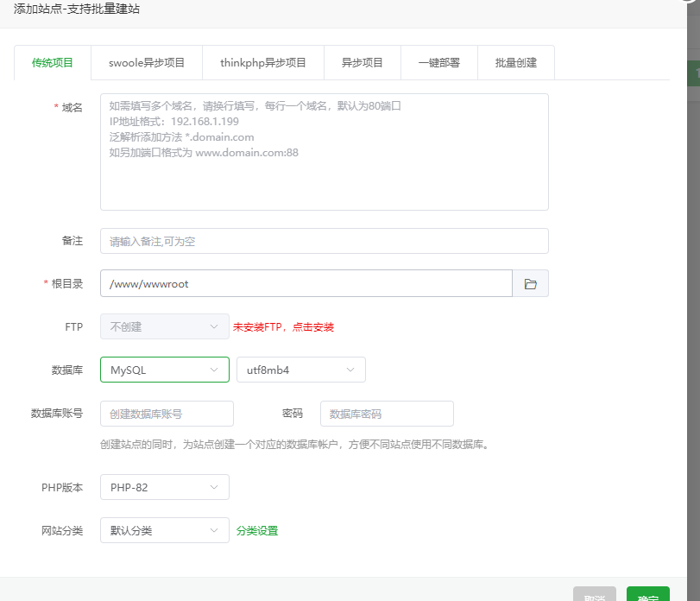Open the 分类设置 link
The height and width of the screenshot is (601, 700).
[257, 531]
